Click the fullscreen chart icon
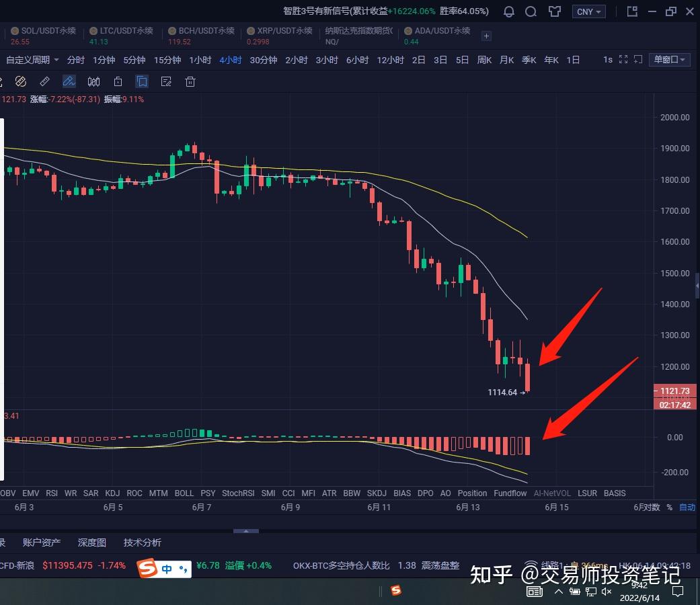The width and height of the screenshot is (700, 605). tap(623, 59)
